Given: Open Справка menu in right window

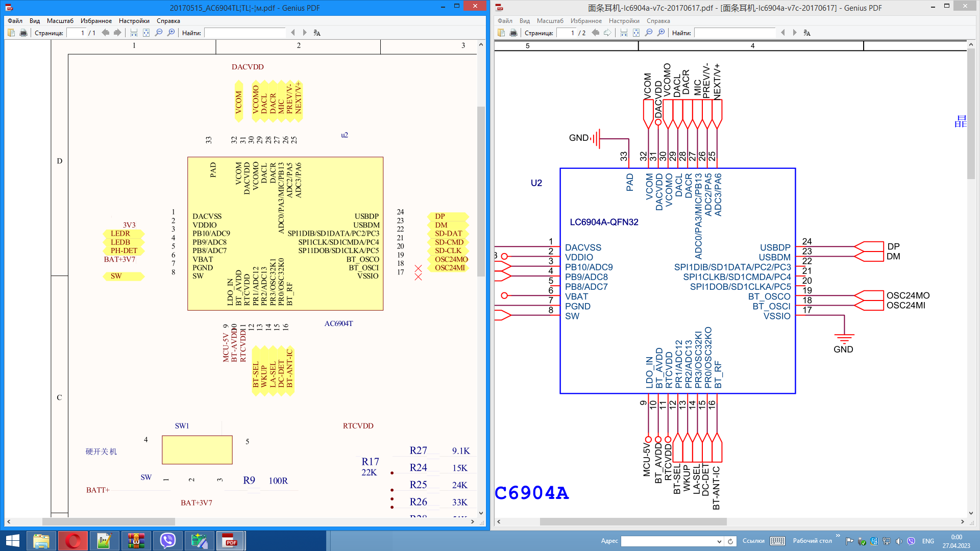Looking at the screenshot, I should click(658, 21).
